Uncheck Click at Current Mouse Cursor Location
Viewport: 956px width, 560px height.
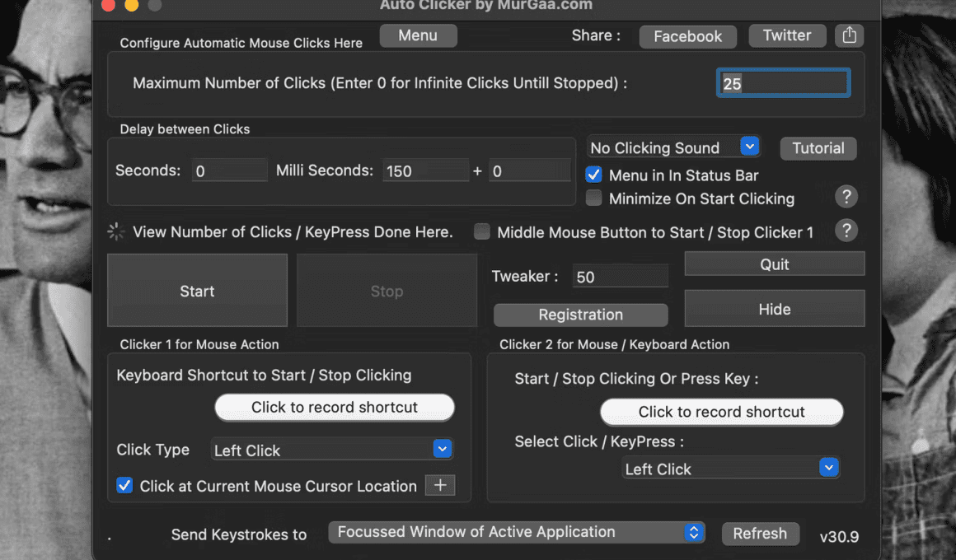coord(124,485)
